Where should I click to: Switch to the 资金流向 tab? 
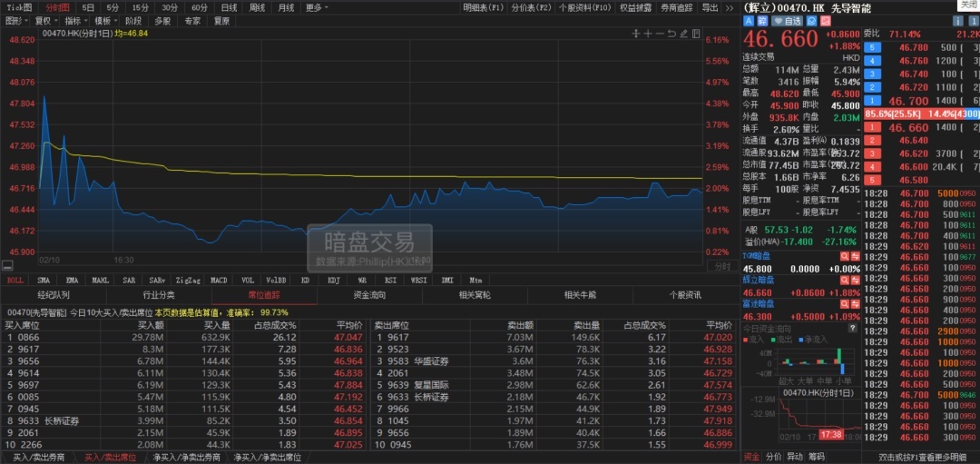(368, 295)
